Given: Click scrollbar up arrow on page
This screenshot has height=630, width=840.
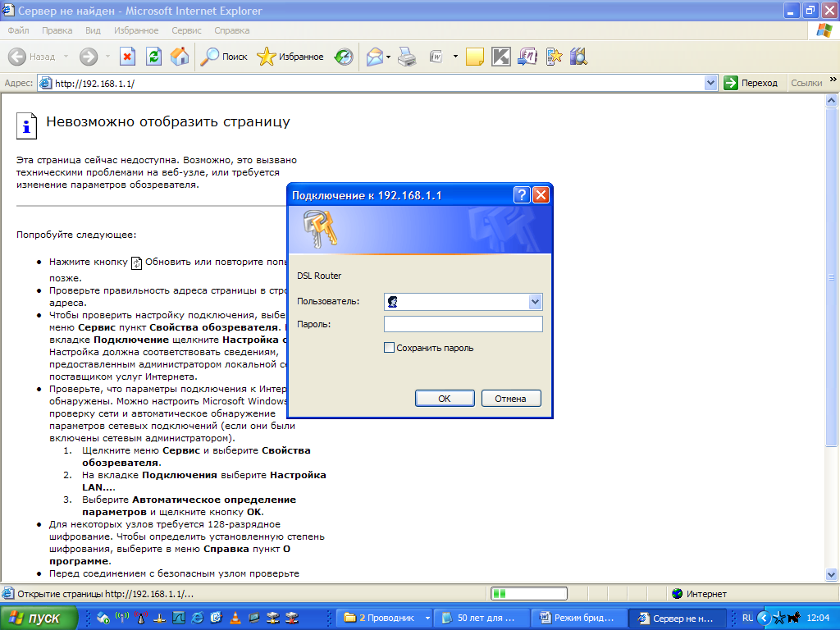Looking at the screenshot, I should [831, 100].
